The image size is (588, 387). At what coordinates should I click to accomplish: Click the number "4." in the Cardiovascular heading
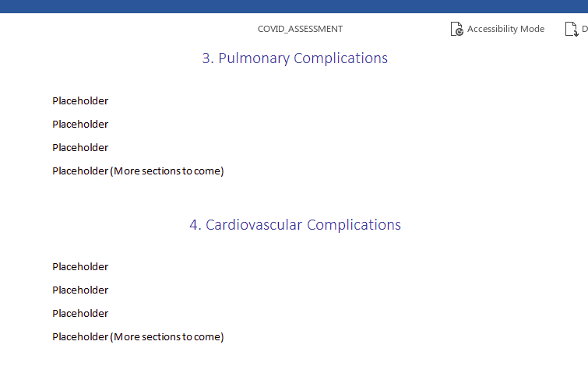tap(195, 224)
